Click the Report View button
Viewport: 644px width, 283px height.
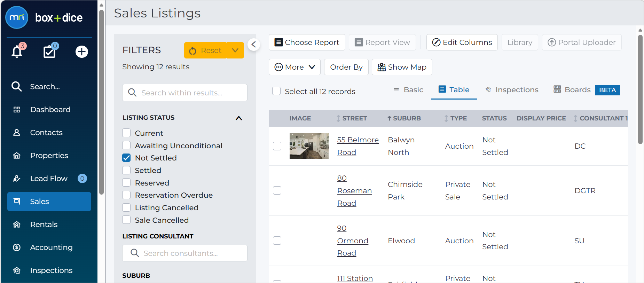383,42
